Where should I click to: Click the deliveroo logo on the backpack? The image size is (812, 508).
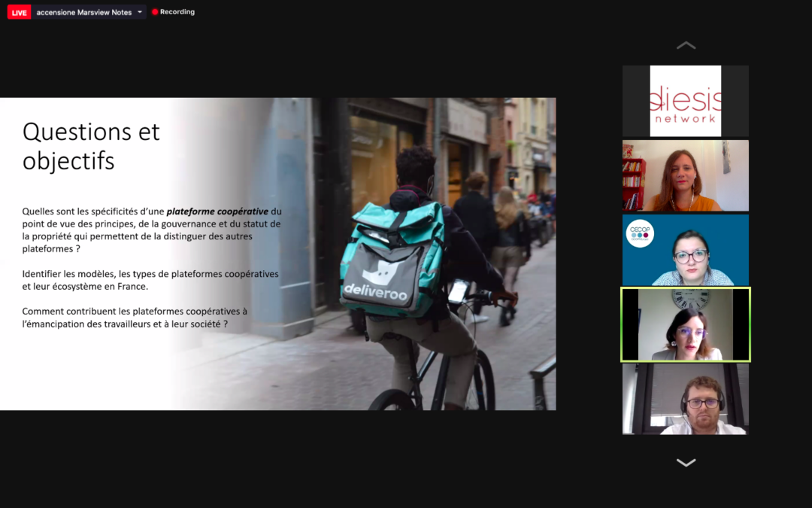point(377,282)
